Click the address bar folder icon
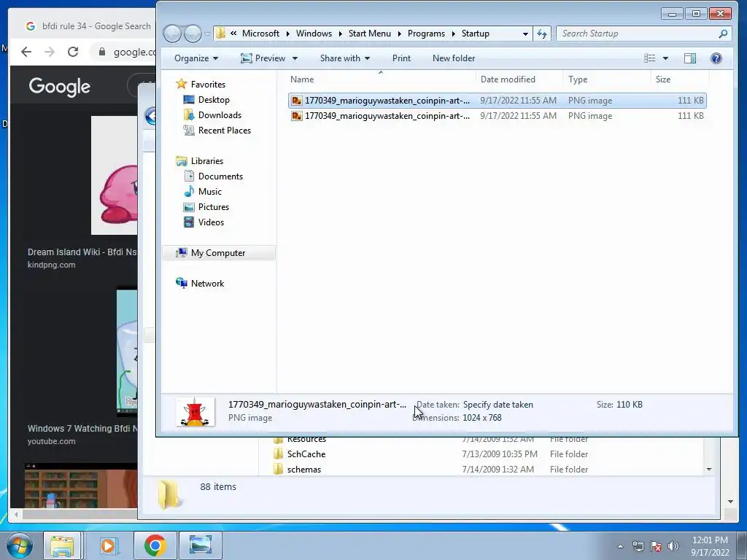 (x=220, y=34)
